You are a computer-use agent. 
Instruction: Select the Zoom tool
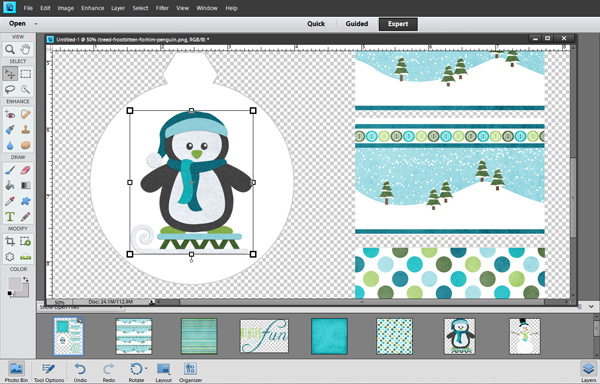pyautogui.click(x=10, y=49)
